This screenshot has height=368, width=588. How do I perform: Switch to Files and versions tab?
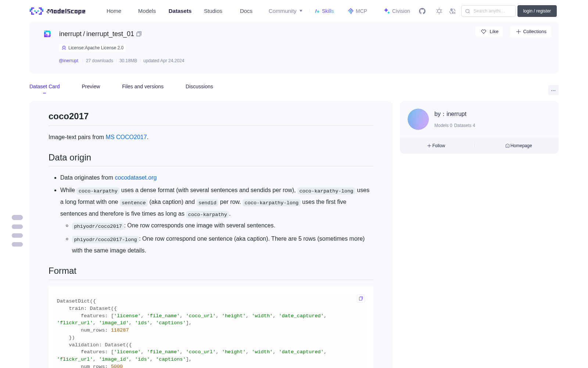point(143,86)
